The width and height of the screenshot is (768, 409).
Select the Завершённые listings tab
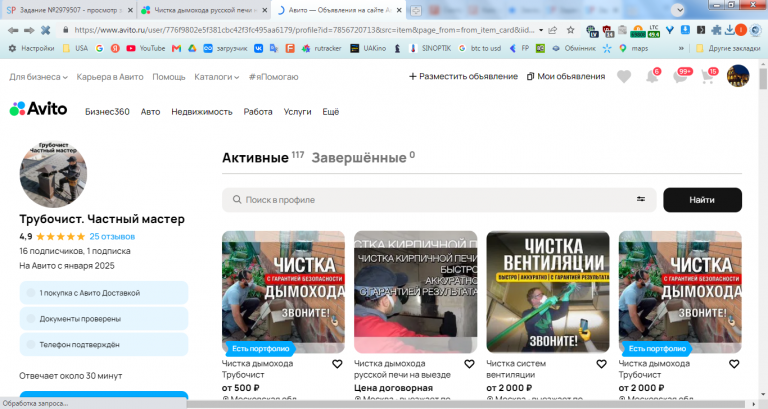click(x=359, y=158)
